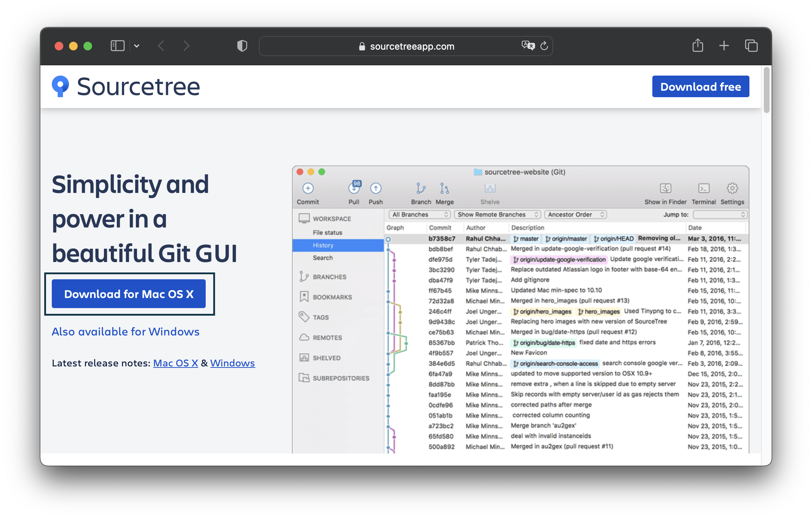
Task: Click the Safari sidebar toggle icon
Action: [117, 46]
